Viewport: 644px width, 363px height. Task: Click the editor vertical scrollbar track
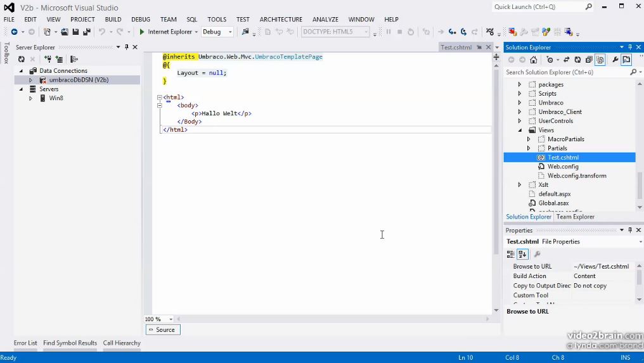496,188
